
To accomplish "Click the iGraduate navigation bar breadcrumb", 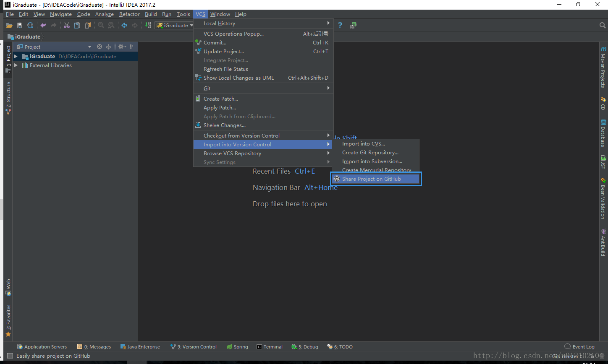I will click(x=24, y=36).
